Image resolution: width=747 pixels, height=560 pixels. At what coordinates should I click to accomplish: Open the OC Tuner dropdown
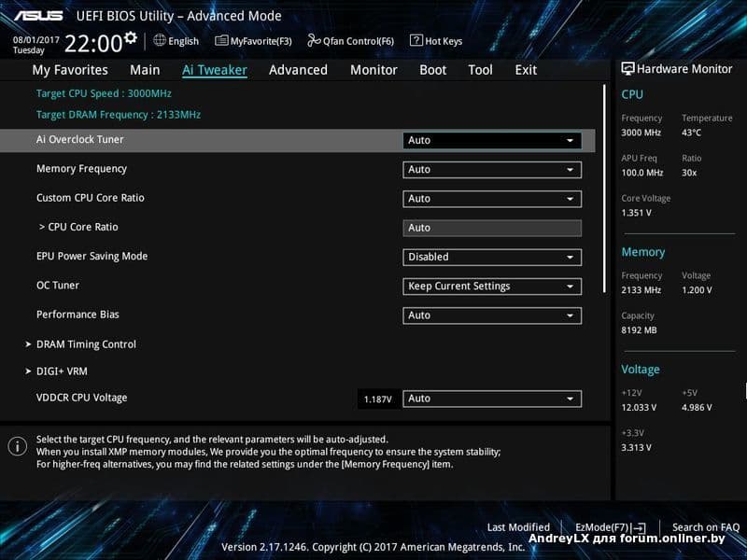pyautogui.click(x=492, y=287)
